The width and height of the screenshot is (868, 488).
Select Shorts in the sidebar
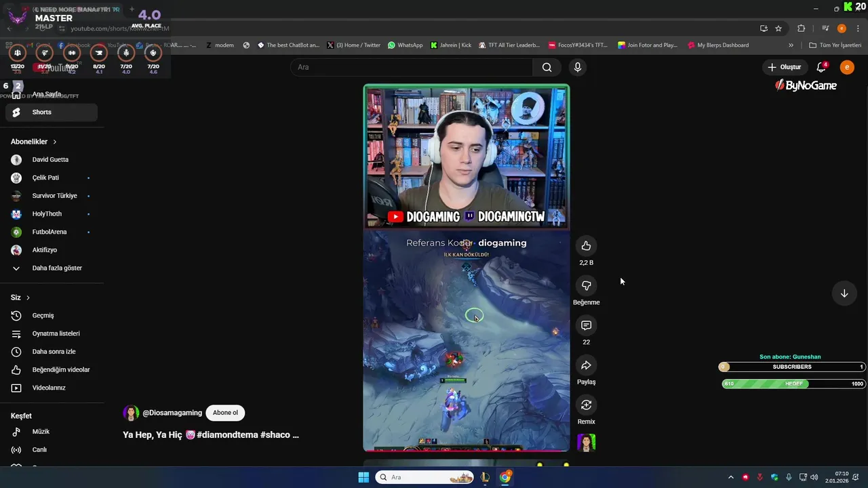click(52, 112)
